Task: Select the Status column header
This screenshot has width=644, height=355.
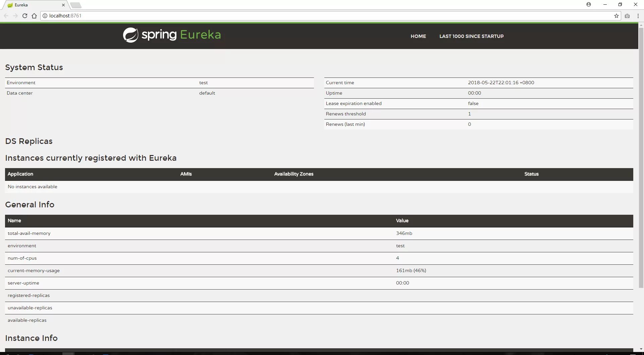Action: (x=532, y=174)
